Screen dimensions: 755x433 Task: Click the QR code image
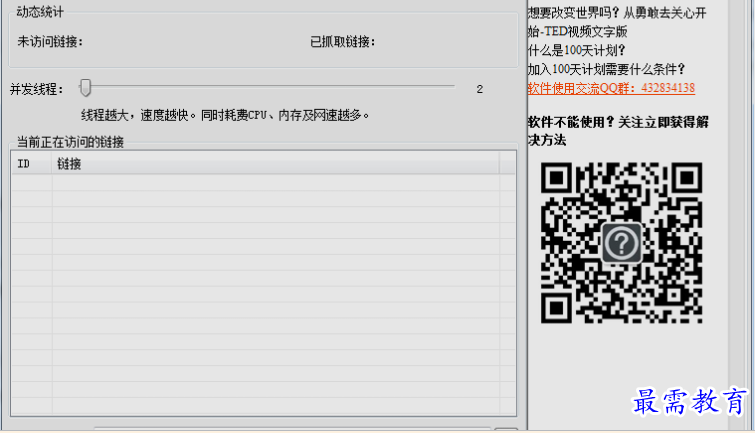point(621,243)
